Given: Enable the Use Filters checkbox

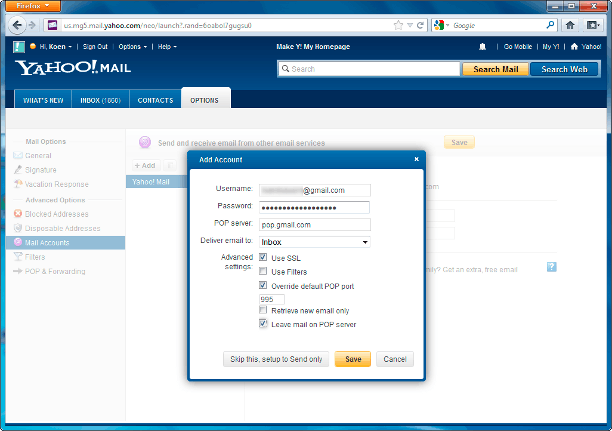Looking at the screenshot, I should 263,271.
